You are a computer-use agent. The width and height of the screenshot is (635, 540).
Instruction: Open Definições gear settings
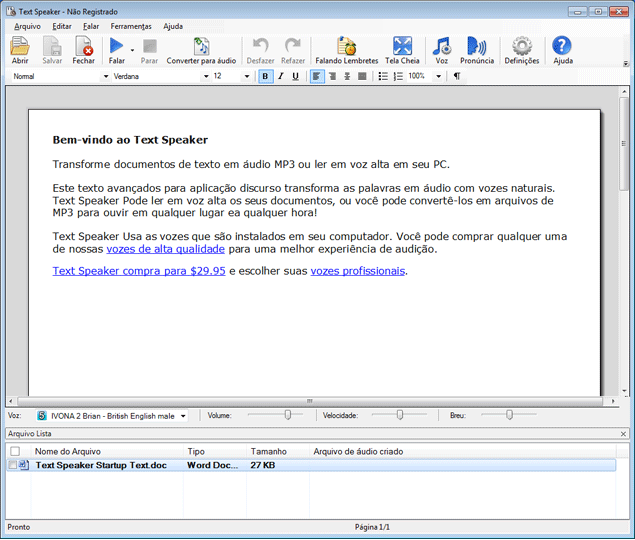[521, 47]
